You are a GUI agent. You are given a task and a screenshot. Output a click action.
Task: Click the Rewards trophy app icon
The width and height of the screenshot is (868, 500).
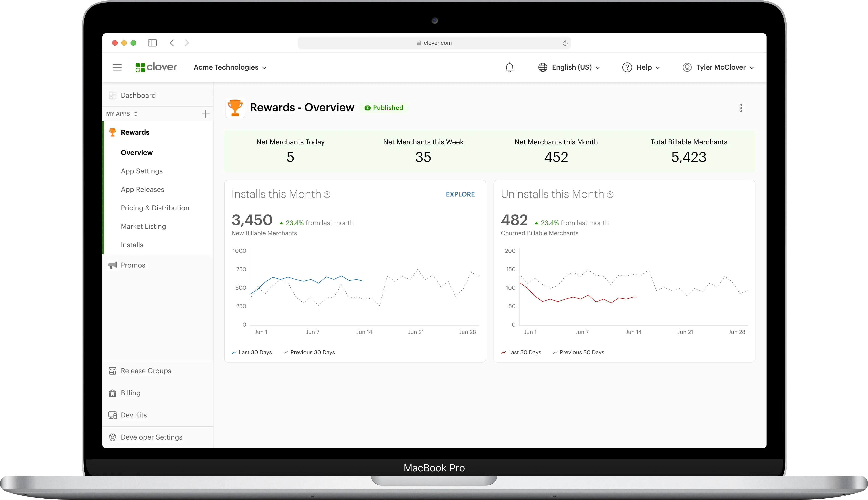point(235,108)
